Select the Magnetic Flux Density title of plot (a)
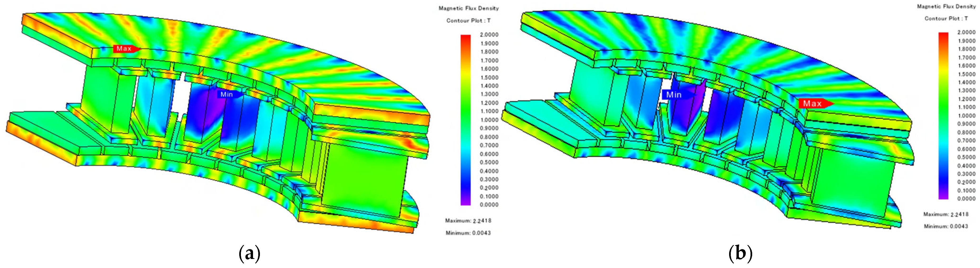Screen dimensions: 980x268 point(468,8)
